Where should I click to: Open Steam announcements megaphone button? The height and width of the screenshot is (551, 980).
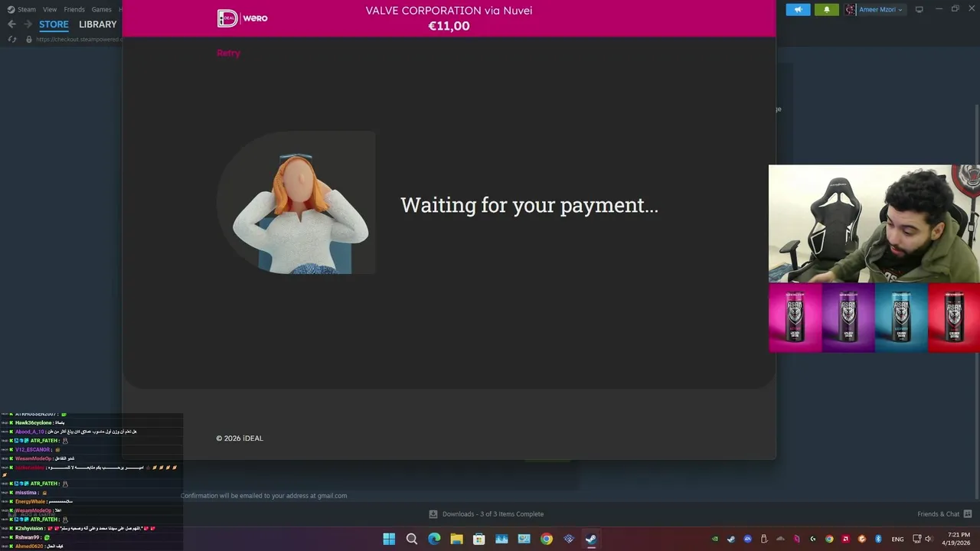(x=798, y=9)
